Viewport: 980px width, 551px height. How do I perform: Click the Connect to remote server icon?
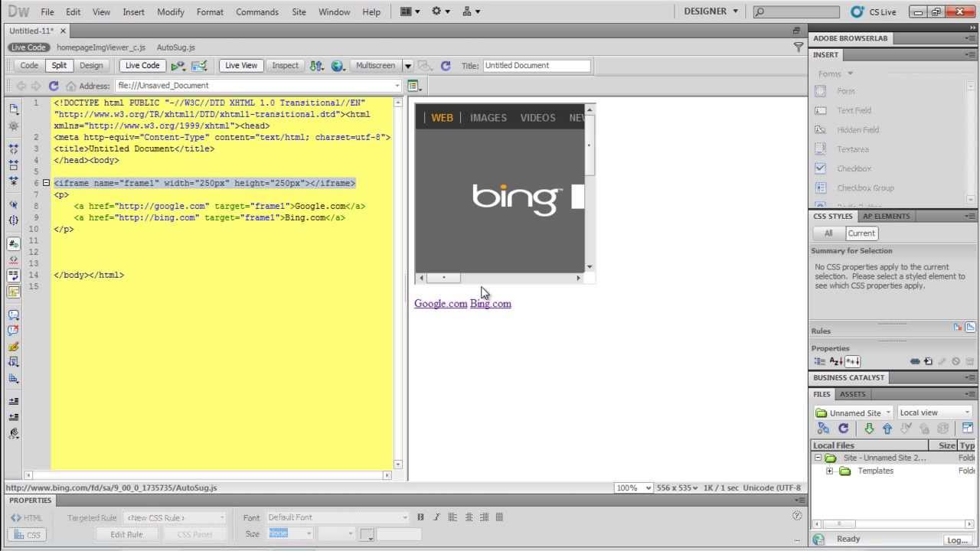click(x=824, y=429)
